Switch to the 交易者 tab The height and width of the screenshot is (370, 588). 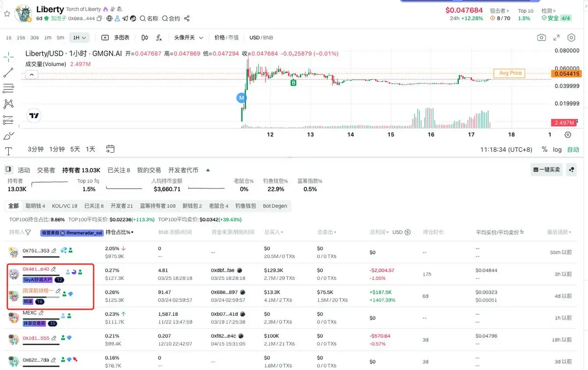tap(46, 170)
